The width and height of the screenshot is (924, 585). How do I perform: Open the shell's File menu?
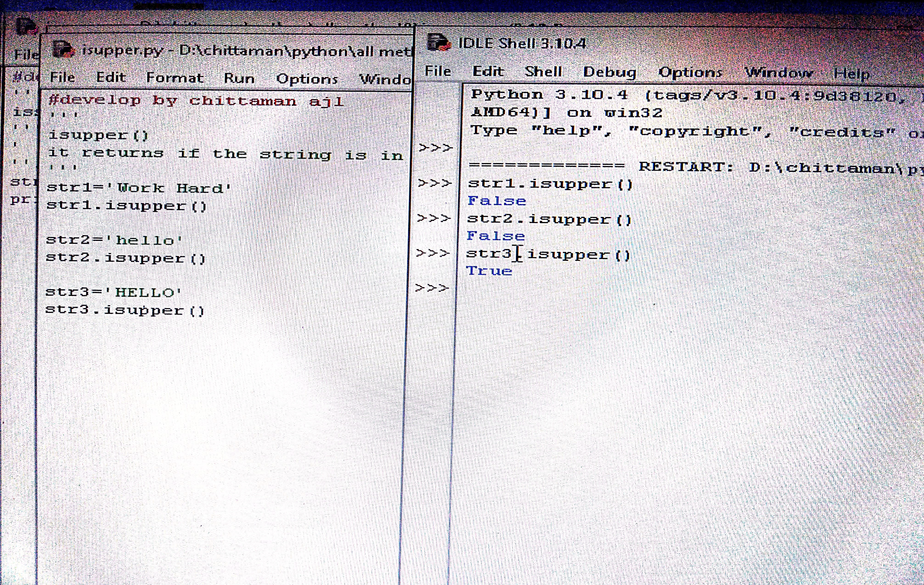tap(438, 71)
